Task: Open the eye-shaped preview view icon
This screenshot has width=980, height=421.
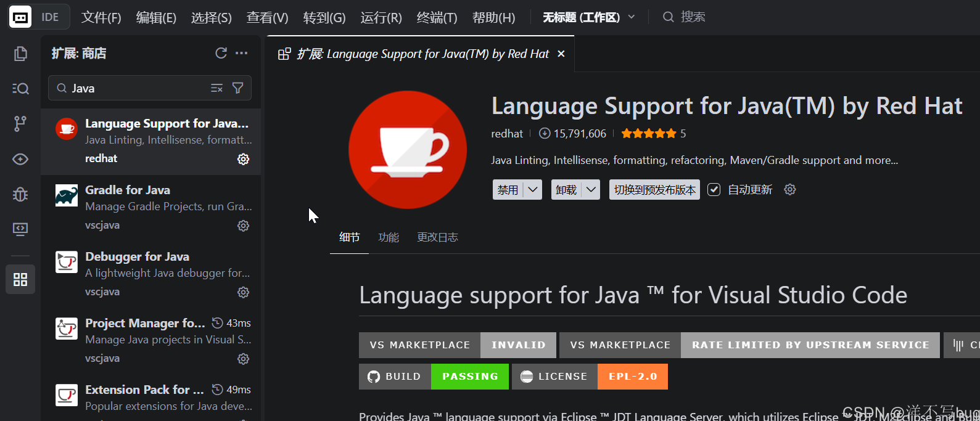Action: [x=20, y=159]
